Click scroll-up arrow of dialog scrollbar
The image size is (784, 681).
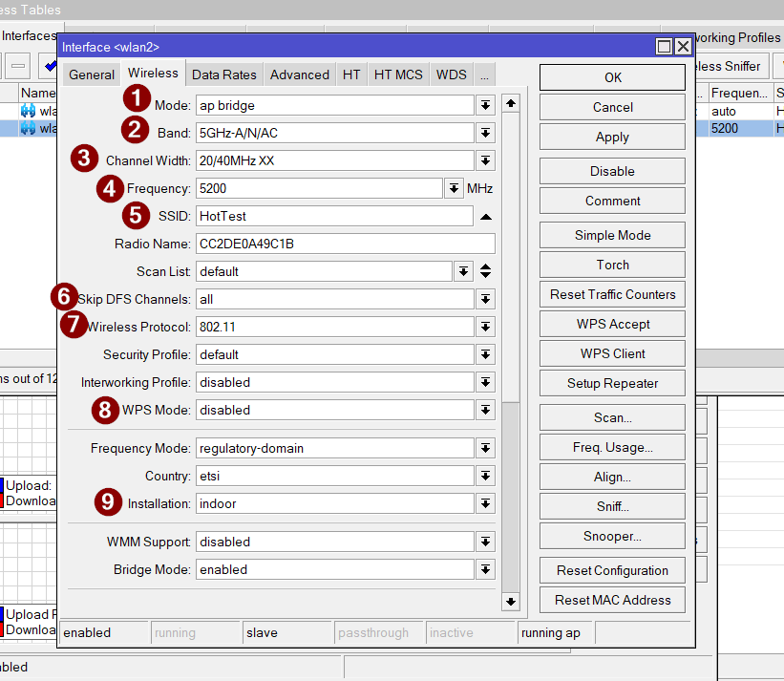click(511, 103)
